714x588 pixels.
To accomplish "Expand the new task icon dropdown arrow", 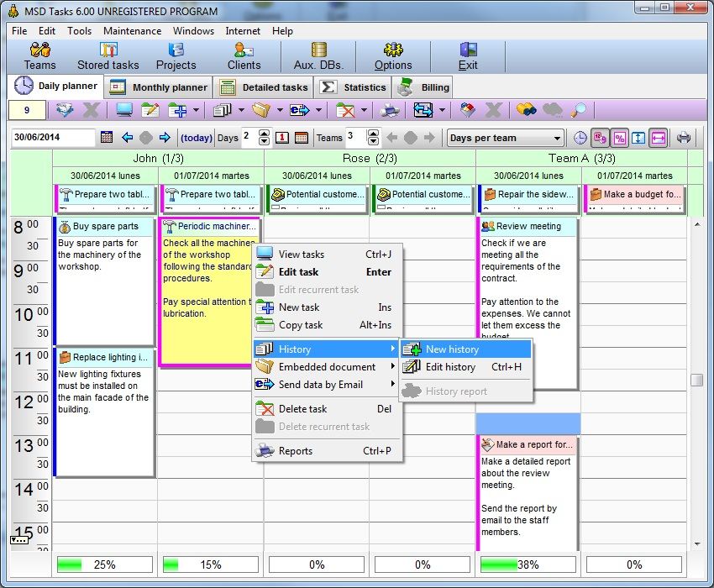I will 196,110.
